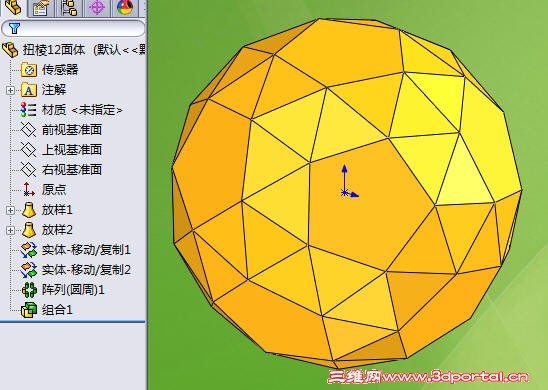Select 材质 <未指定> material item
The image size is (548, 390).
82,110
